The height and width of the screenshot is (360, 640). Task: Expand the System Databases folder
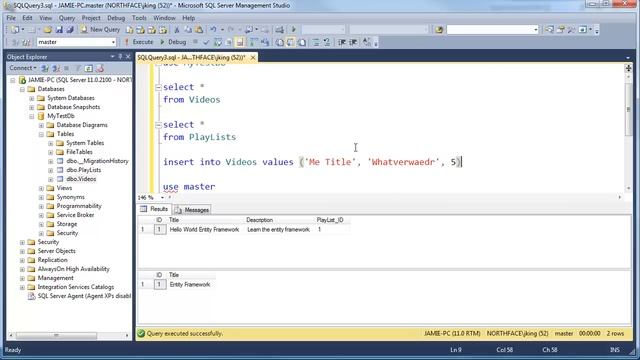click(x=32, y=98)
